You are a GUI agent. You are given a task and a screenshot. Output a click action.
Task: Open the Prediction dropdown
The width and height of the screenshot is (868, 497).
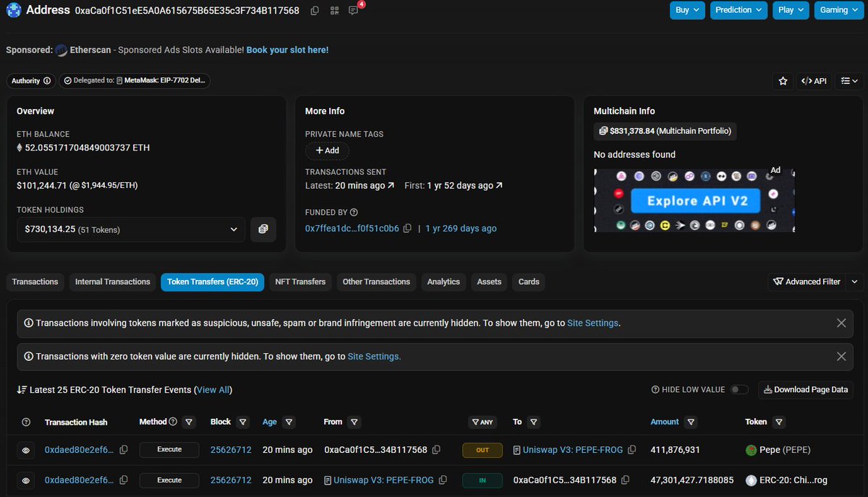[x=739, y=10]
